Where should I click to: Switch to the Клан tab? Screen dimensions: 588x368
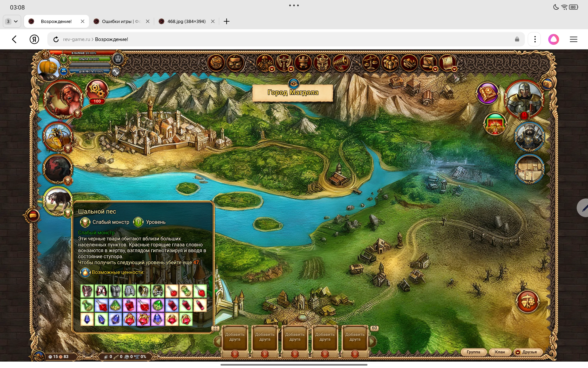tap(500, 352)
